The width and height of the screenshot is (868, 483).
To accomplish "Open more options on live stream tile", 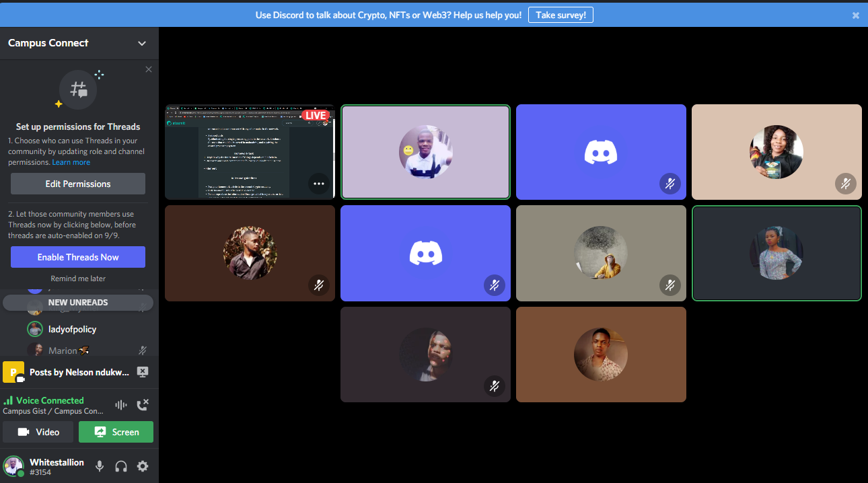I will [x=319, y=183].
